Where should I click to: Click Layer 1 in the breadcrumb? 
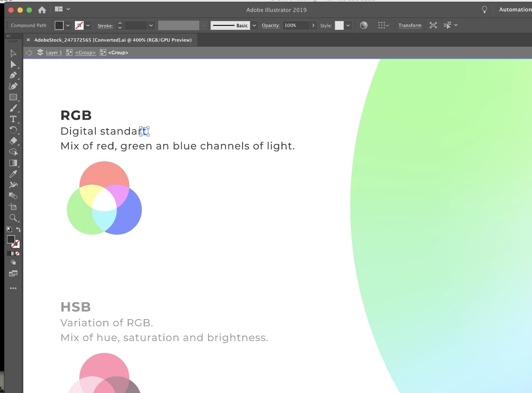[x=54, y=53]
